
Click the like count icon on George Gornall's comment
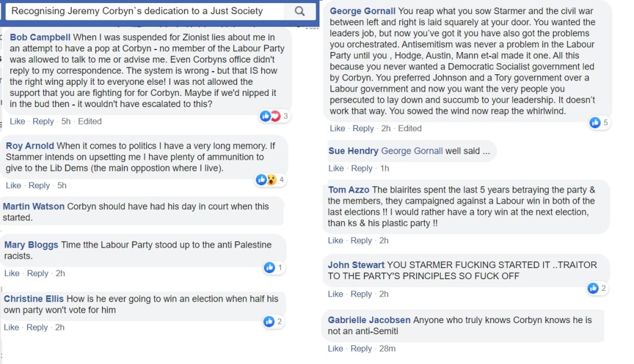[x=595, y=123]
